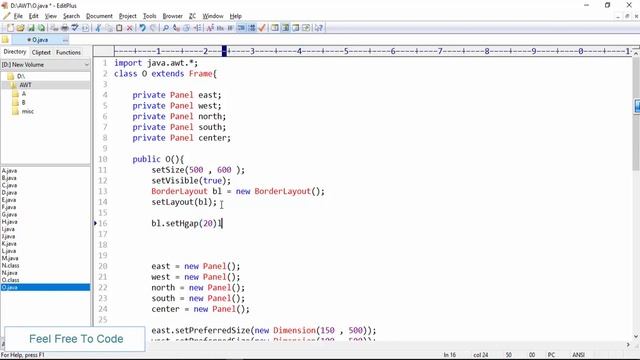Select A.java in the file list
640x360 pixels.
9,171
